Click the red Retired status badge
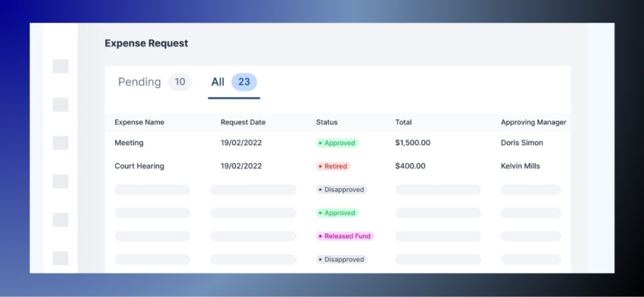644x297 pixels. coord(333,166)
